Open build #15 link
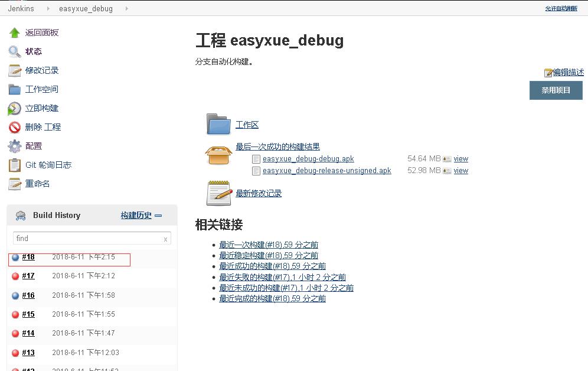588x371 pixels. pos(28,314)
